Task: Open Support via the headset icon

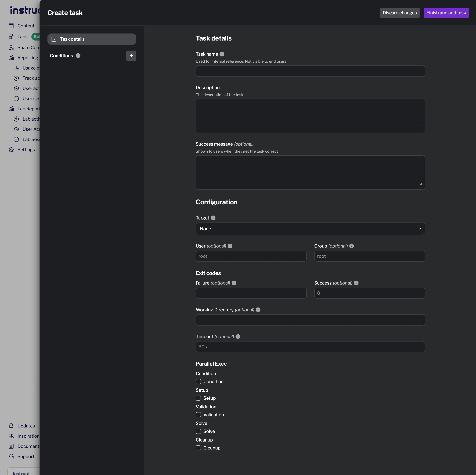Action: pyautogui.click(x=11, y=456)
